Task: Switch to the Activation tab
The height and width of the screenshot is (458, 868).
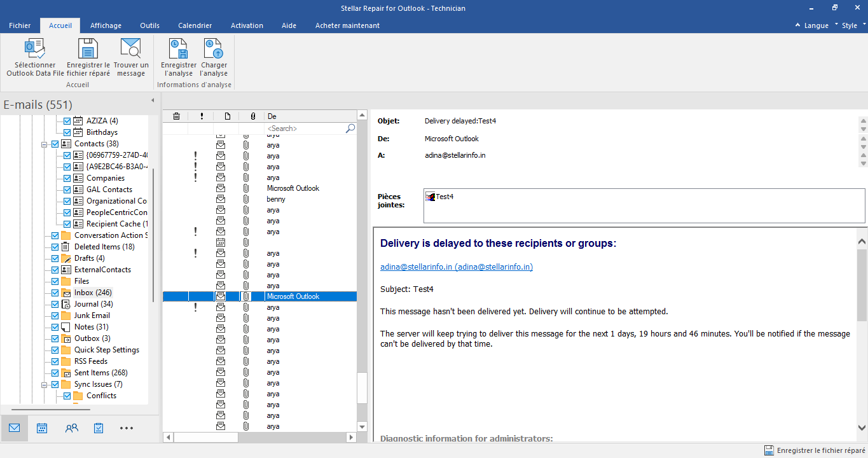Action: click(x=247, y=25)
